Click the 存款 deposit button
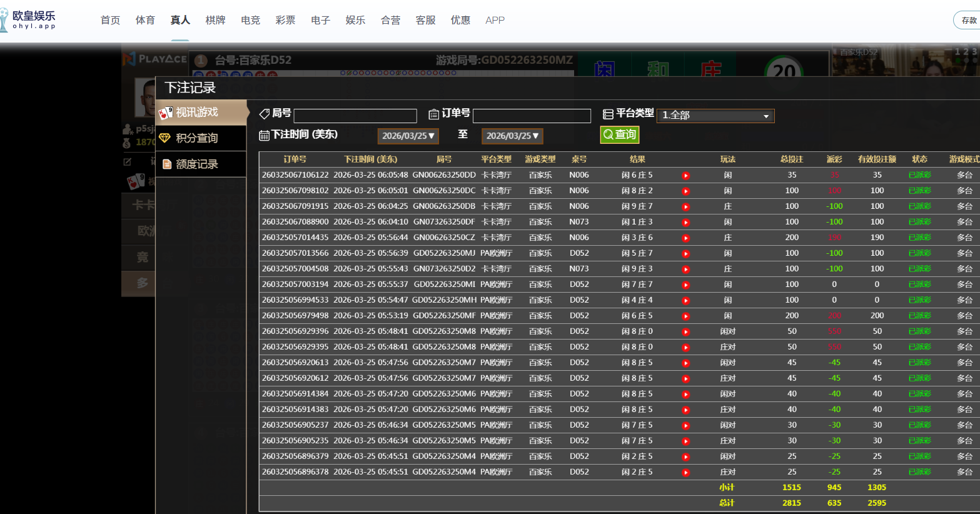Screen dimensions: 980x514 tap(968, 20)
